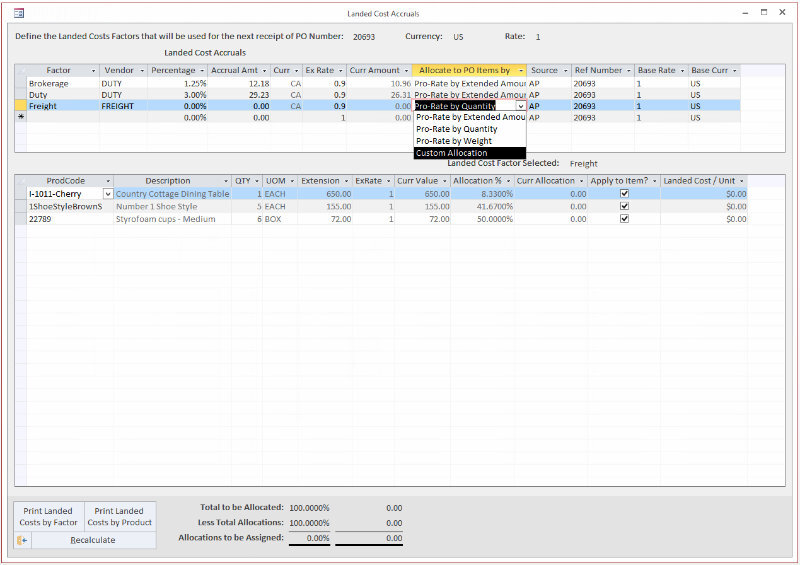Screen dimensions: 800x565
Task: Click row selector for I-1011-Cherry product
Action: [x=21, y=193]
